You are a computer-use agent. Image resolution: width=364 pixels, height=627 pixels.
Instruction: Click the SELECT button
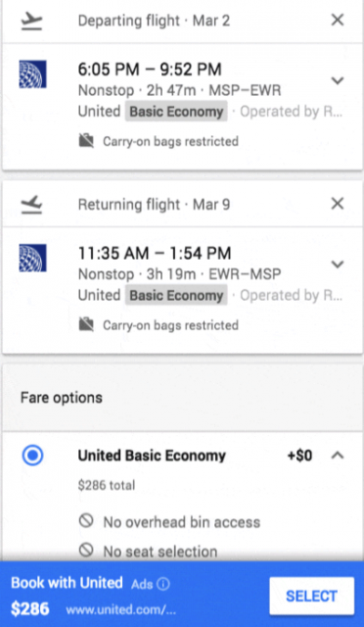pos(312,596)
